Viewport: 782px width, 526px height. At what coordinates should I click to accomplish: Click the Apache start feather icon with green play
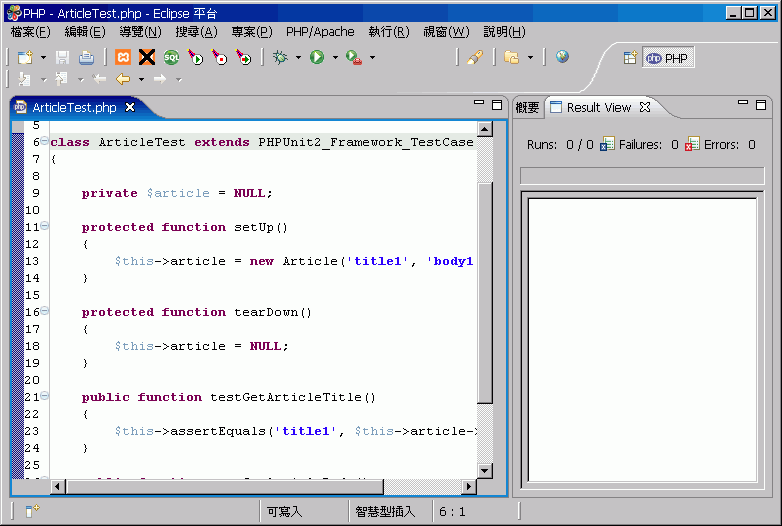pyautogui.click(x=196, y=57)
